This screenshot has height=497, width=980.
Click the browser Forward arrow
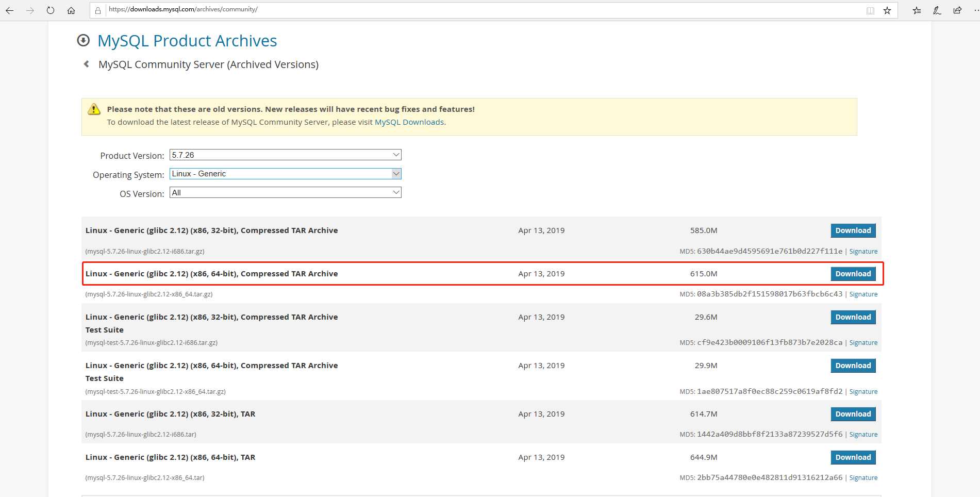30,10
